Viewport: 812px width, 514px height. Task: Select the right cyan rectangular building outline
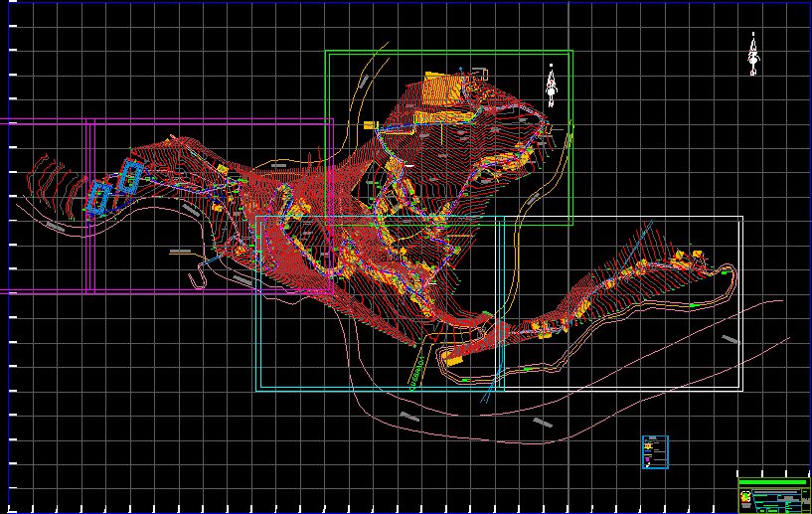tap(129, 177)
